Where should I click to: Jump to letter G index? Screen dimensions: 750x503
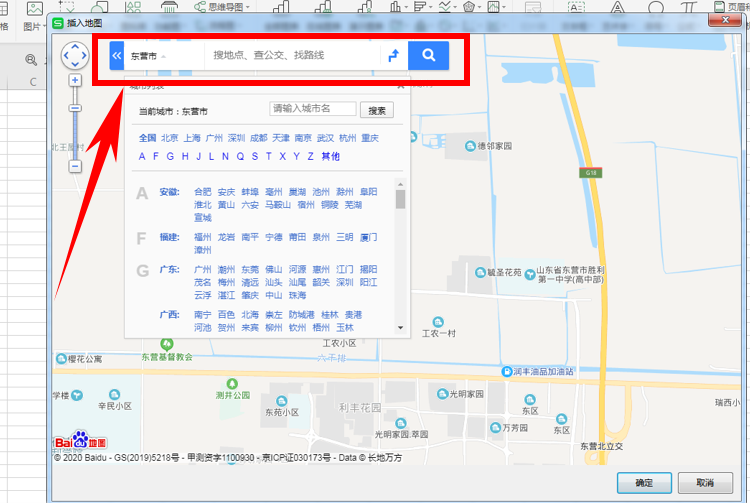(x=170, y=156)
